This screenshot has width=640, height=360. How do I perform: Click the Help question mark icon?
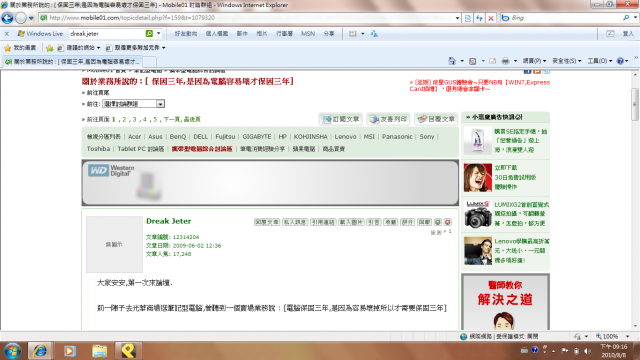pyautogui.click(x=620, y=61)
